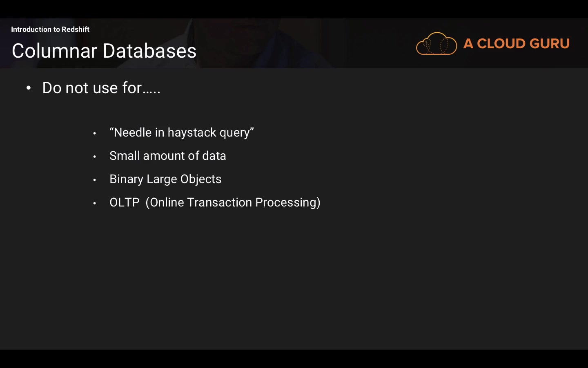Click the A Cloud Guru cloud logo icon
Viewport: 588px width, 368px height.
coord(436,43)
